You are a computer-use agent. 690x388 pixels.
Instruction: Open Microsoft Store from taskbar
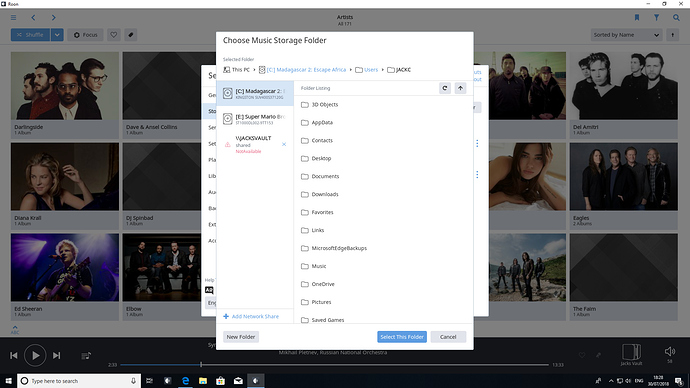(x=220, y=381)
